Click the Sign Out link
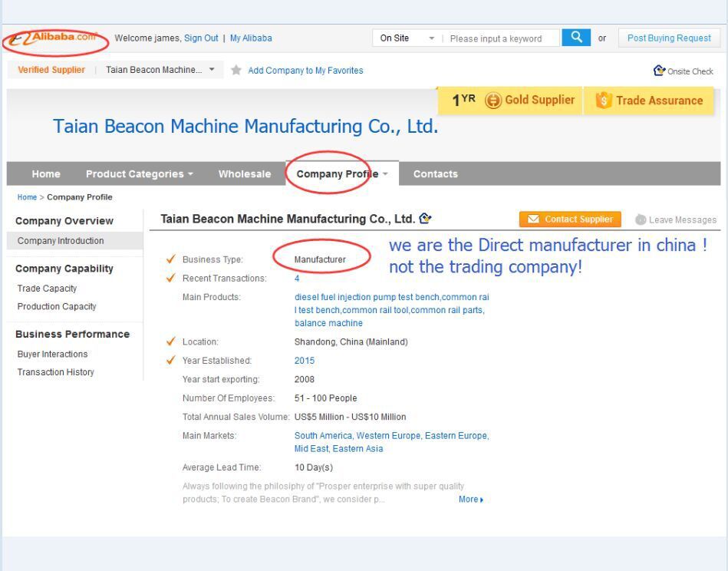728x571 pixels. (x=201, y=38)
